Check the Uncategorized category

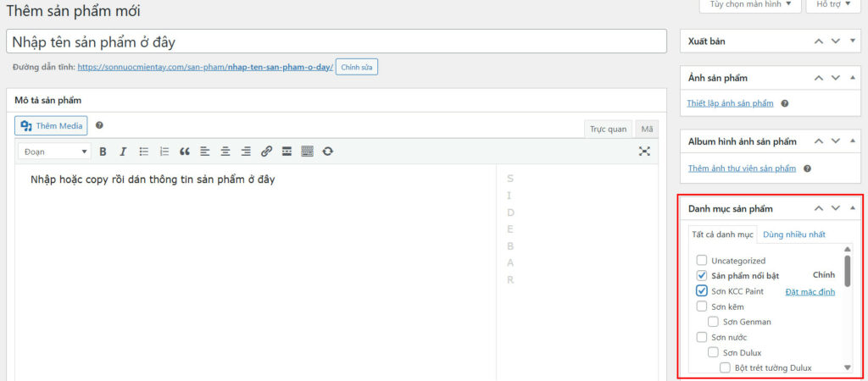702,261
